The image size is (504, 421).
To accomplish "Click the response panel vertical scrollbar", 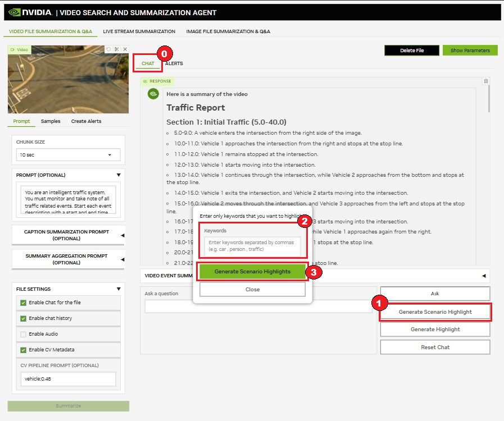I will pyautogui.click(x=489, y=100).
